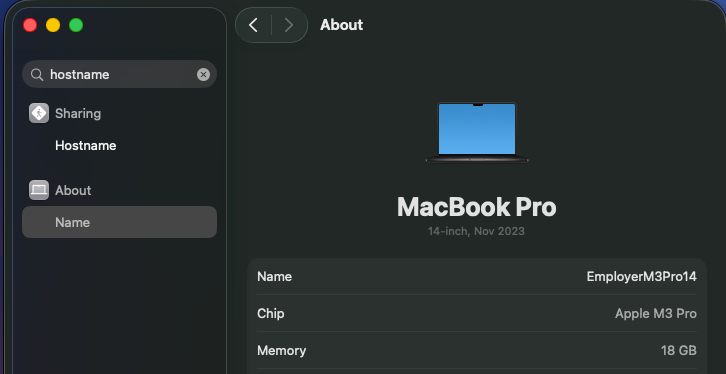
Task: Click into the hostname search field
Action: (119, 74)
